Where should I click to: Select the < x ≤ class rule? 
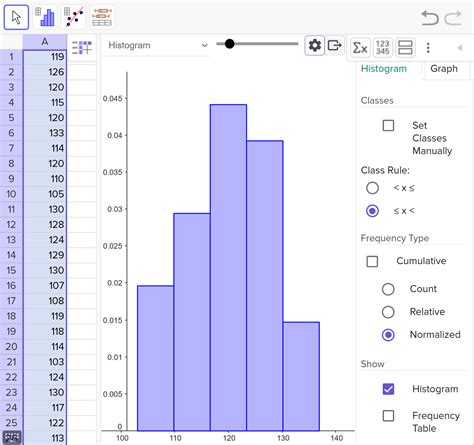pos(372,188)
